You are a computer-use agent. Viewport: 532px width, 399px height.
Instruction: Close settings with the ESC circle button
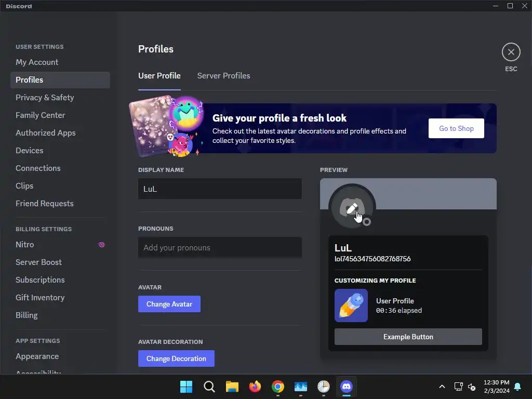click(511, 52)
